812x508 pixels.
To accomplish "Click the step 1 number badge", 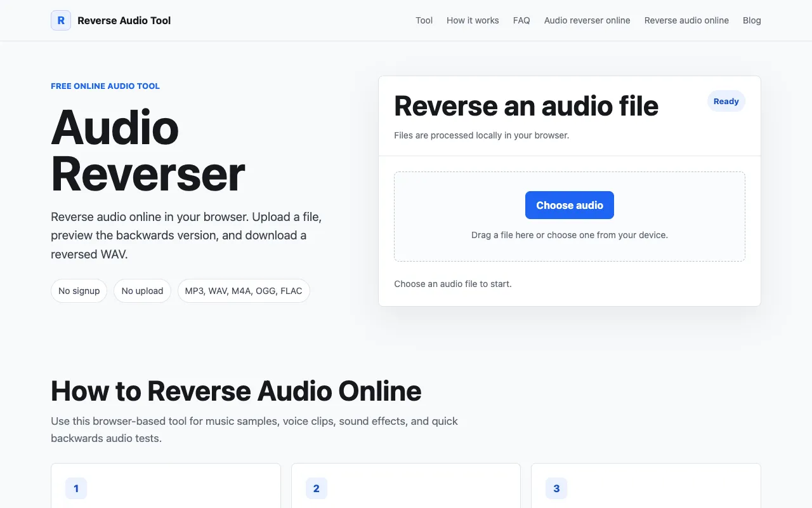I will (76, 488).
